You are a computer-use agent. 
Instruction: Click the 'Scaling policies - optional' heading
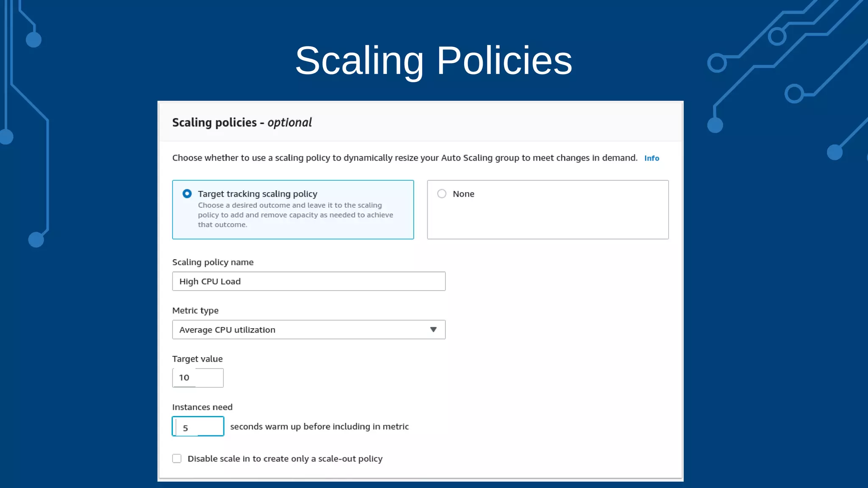pos(242,122)
